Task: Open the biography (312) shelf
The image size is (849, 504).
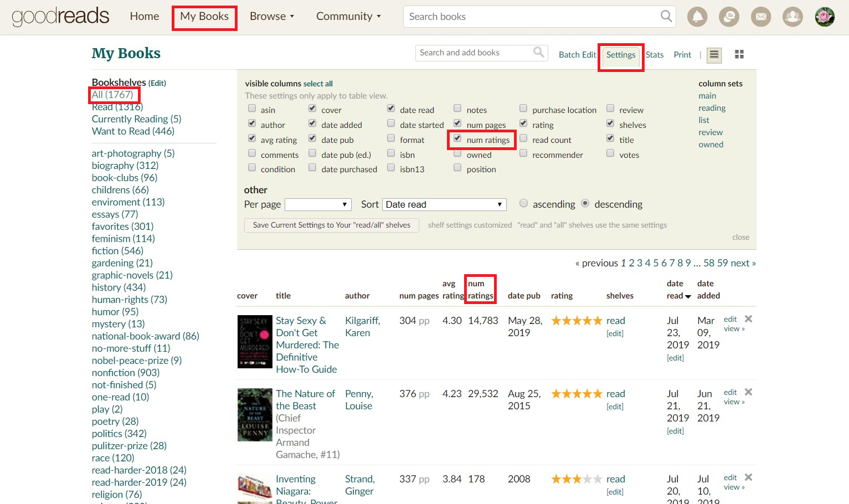Action: (125, 166)
